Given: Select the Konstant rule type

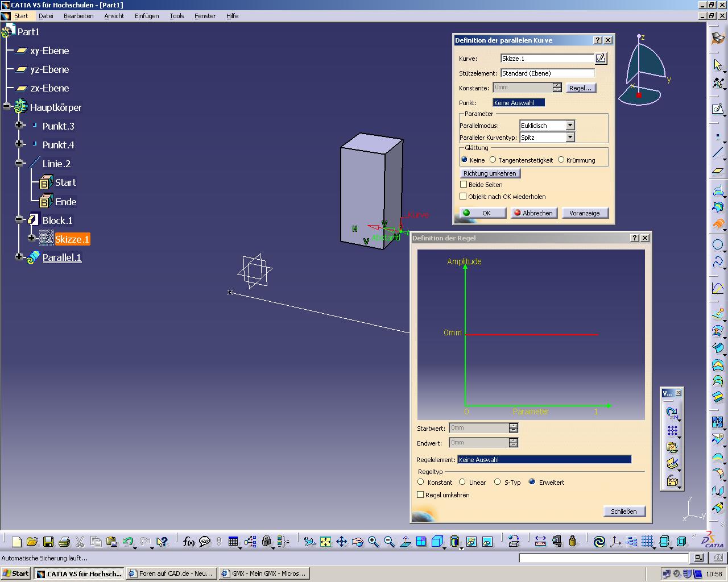Looking at the screenshot, I should 421,482.
